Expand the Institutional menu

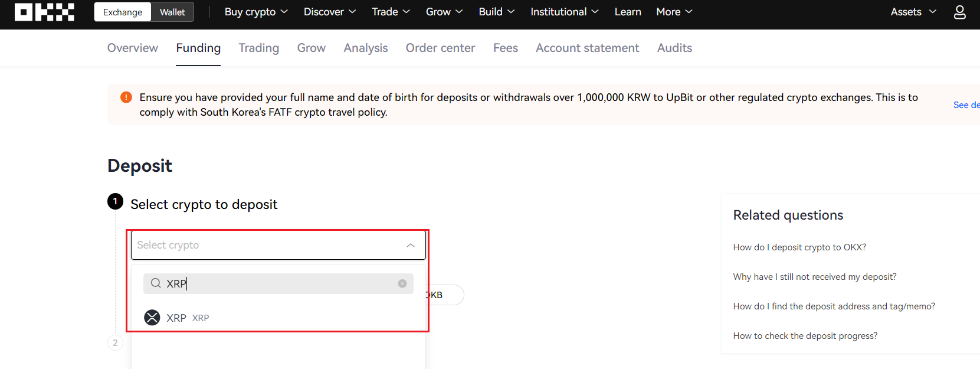[565, 12]
